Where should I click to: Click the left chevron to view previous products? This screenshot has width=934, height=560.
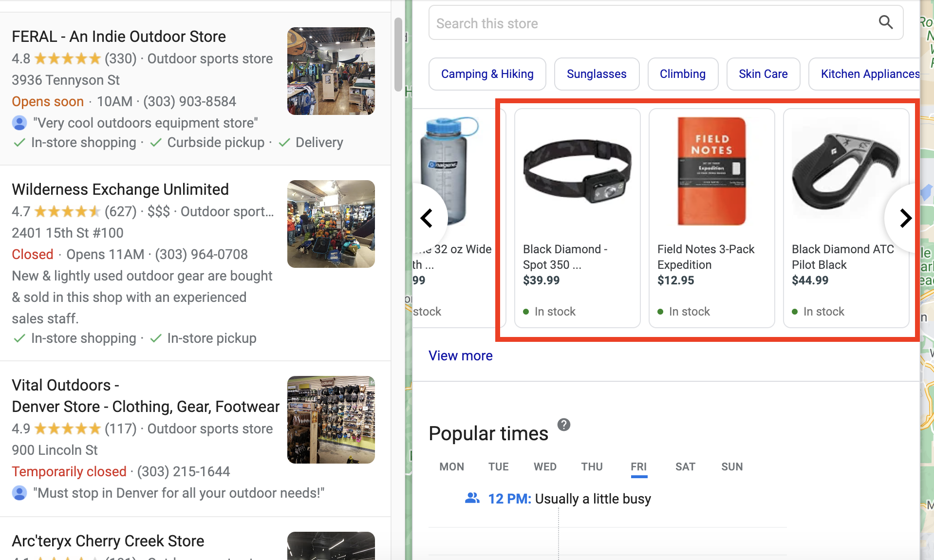[428, 218]
